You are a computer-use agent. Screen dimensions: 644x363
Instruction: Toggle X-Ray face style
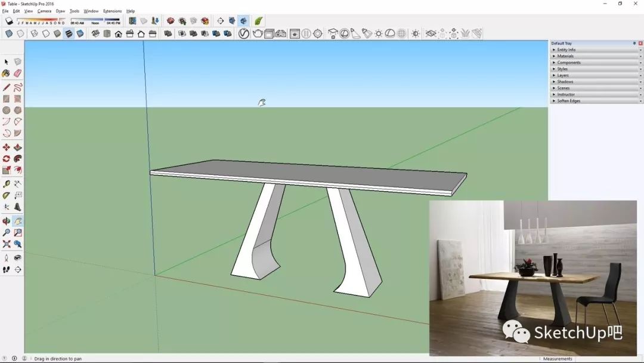9,34
